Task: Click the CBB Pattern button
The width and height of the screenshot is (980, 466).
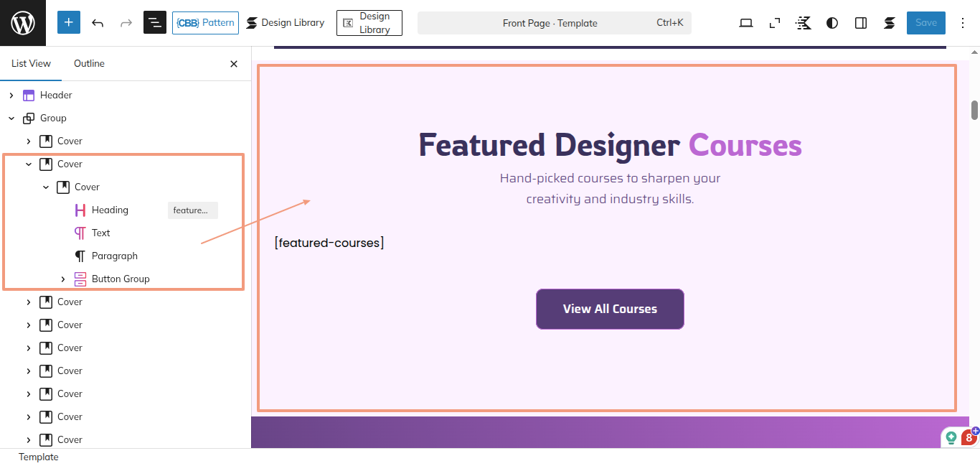Action: tap(205, 23)
